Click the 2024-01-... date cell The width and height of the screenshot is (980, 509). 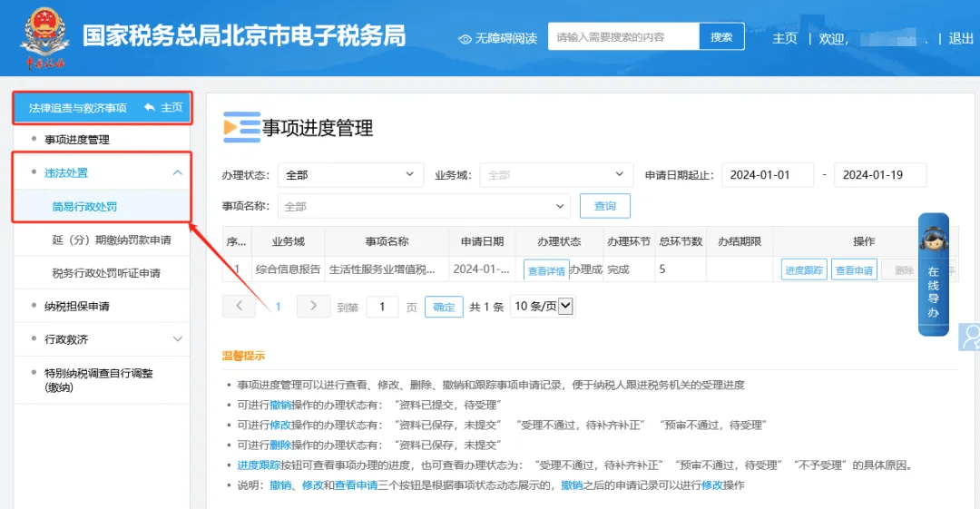pos(481,269)
